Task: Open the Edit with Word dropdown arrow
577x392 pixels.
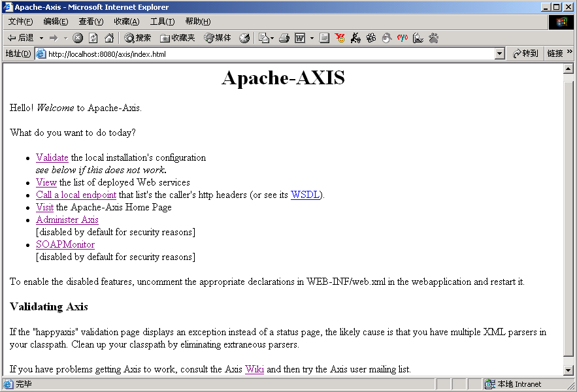Action: point(312,38)
